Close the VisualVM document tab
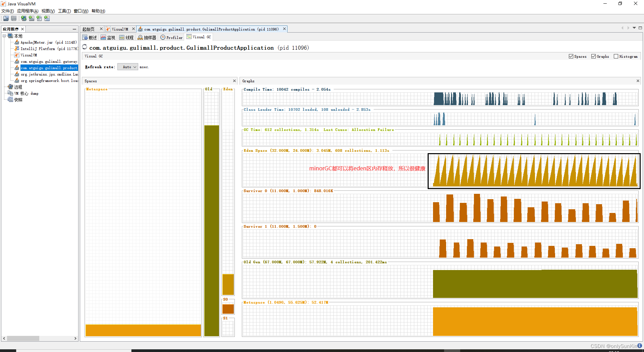 [x=133, y=29]
